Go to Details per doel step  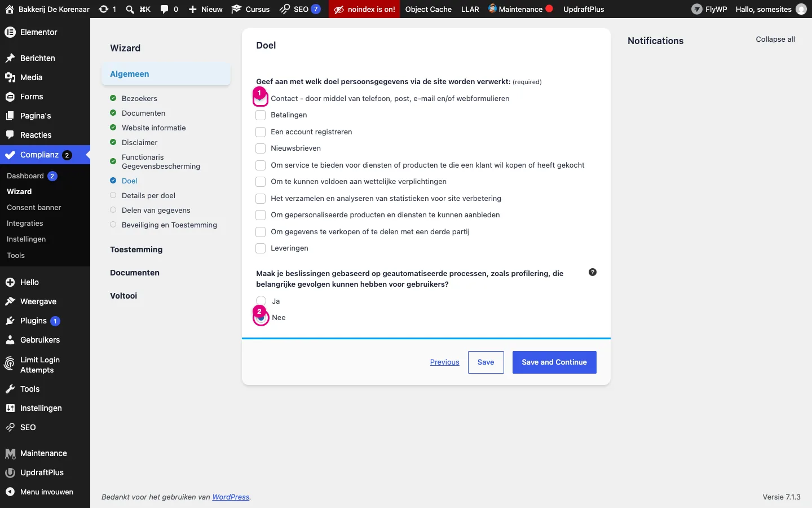[x=148, y=195]
